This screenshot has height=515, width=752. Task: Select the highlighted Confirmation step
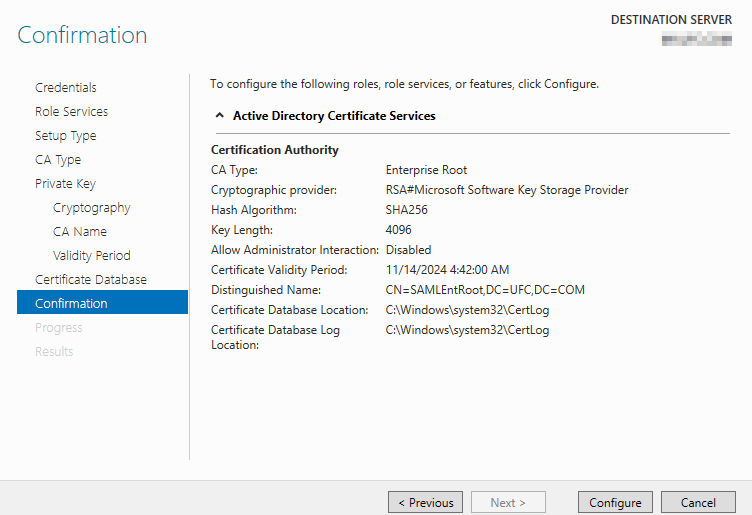click(71, 303)
